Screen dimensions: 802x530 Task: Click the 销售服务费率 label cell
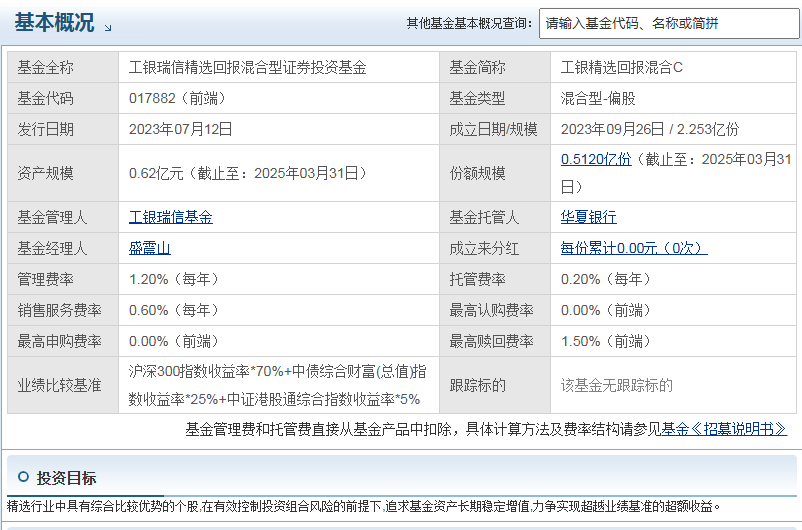[63, 310]
